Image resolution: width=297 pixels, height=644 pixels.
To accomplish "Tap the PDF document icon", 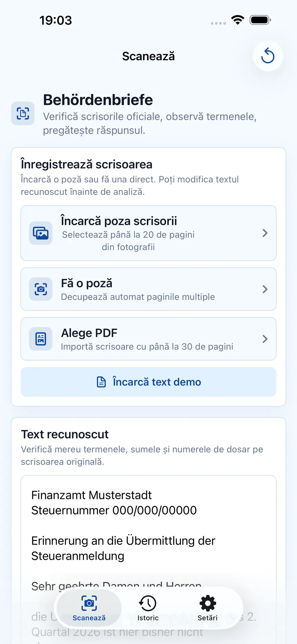I will point(41,339).
